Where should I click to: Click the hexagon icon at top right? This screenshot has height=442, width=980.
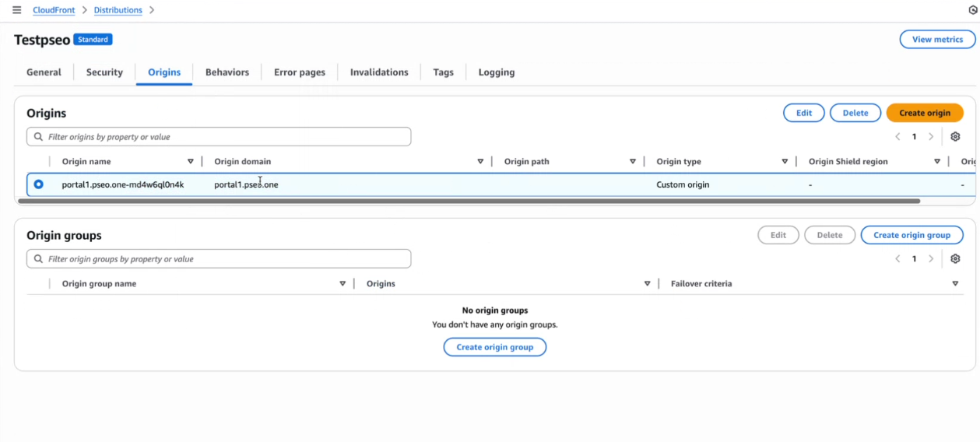point(973,10)
